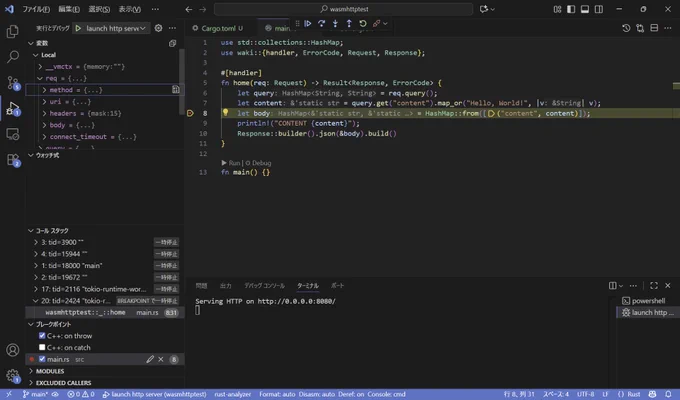Expand the headers variable
The height and width of the screenshot is (400, 680).
tap(44, 113)
